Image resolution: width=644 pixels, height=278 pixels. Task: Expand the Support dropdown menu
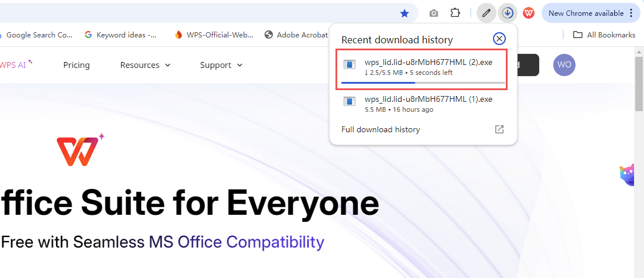[x=221, y=65]
